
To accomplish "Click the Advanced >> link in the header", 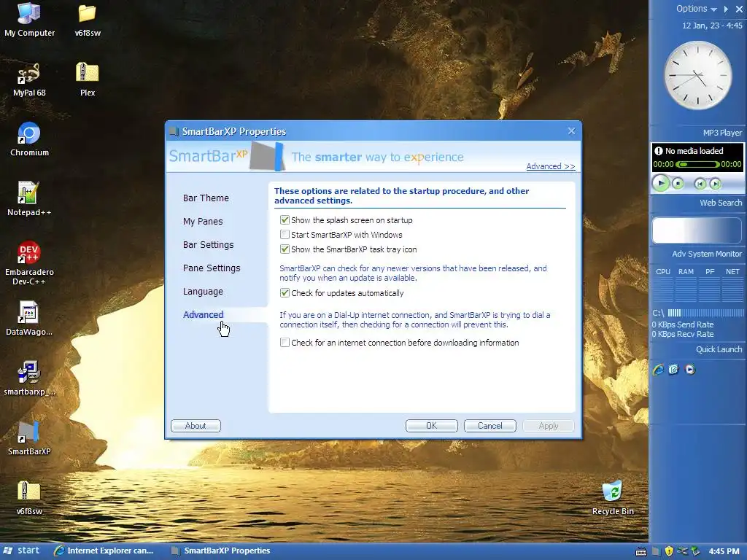I will (x=551, y=166).
